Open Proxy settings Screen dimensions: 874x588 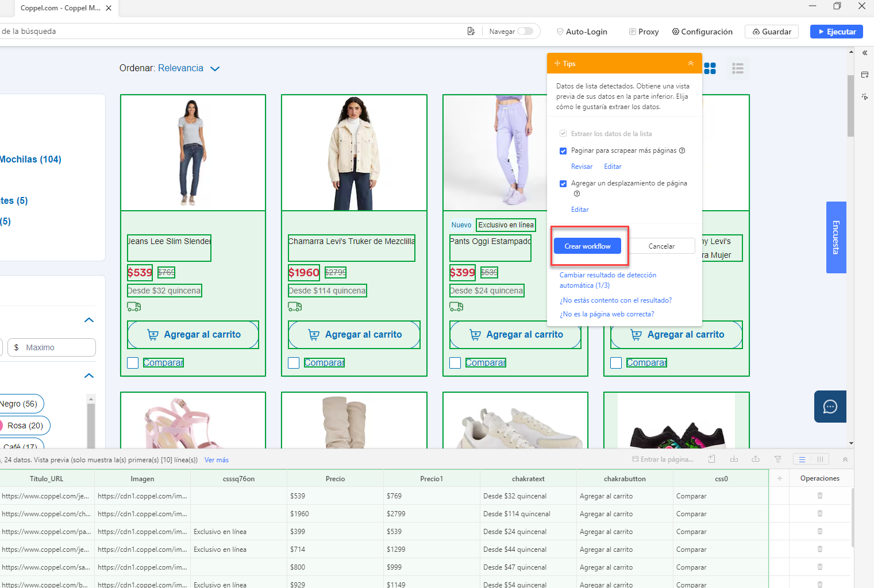644,32
